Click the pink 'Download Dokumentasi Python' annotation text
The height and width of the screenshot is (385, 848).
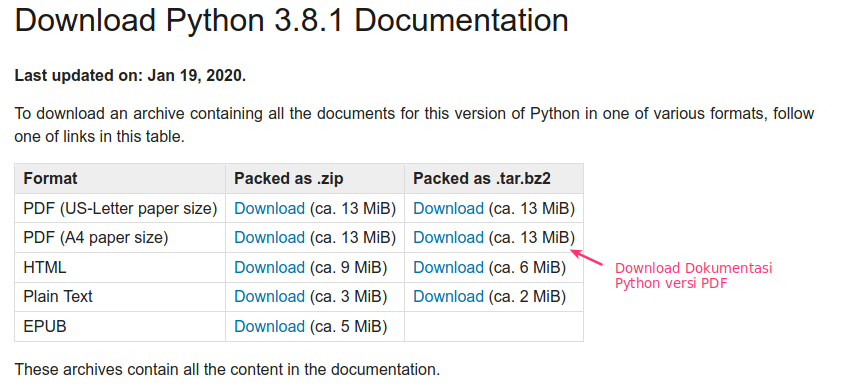click(694, 275)
